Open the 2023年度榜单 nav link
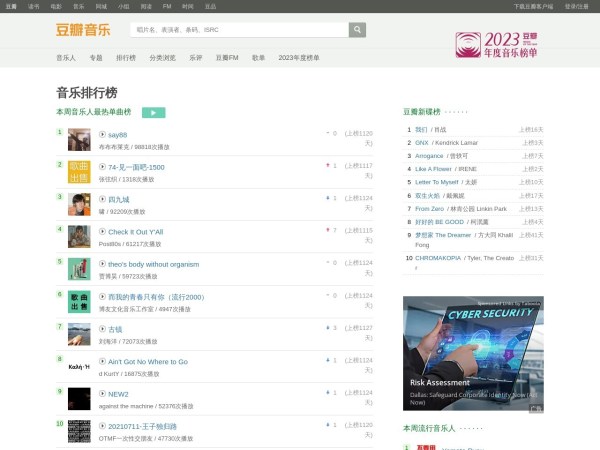The width and height of the screenshot is (600, 450). pyautogui.click(x=299, y=58)
